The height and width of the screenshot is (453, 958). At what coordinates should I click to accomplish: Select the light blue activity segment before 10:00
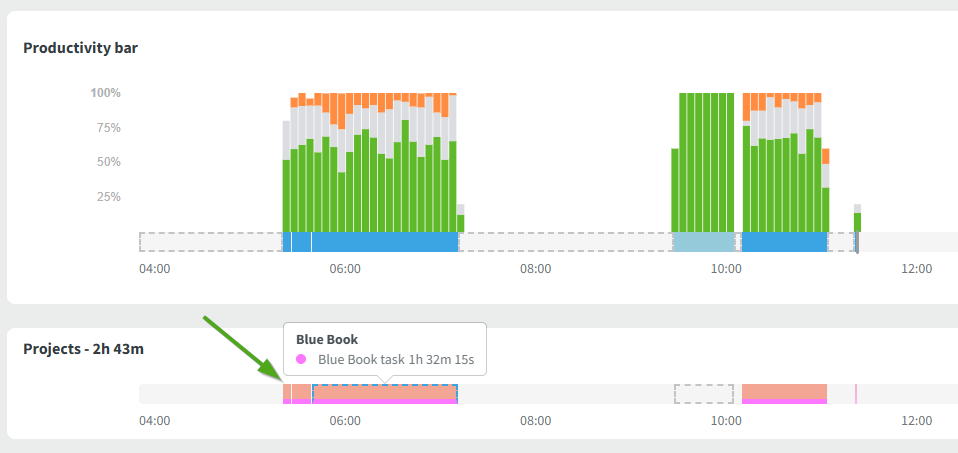click(704, 242)
